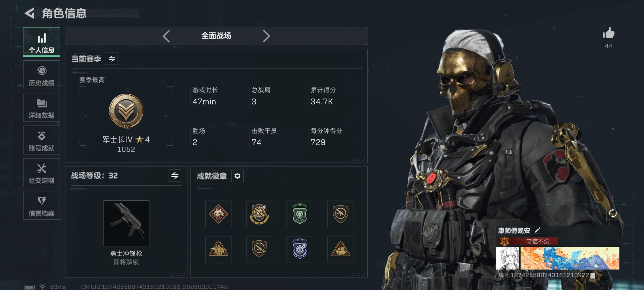The width and height of the screenshot is (644, 290).
Task: Open the 账号成就 tab
Action: point(42,140)
